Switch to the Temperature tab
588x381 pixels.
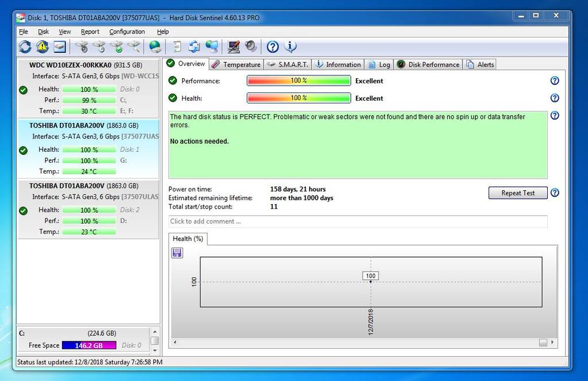(x=235, y=64)
